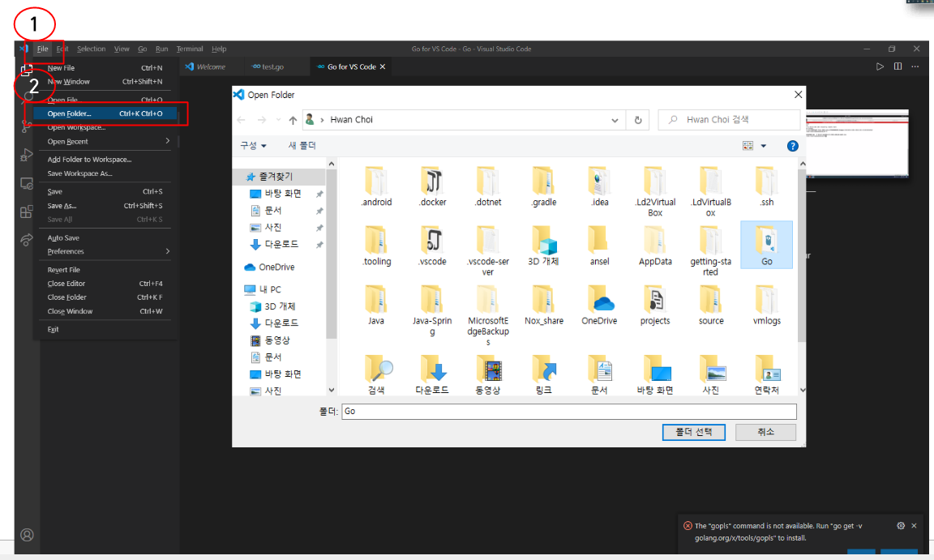
Task: Choose Save As... menu entry
Action: pos(105,205)
